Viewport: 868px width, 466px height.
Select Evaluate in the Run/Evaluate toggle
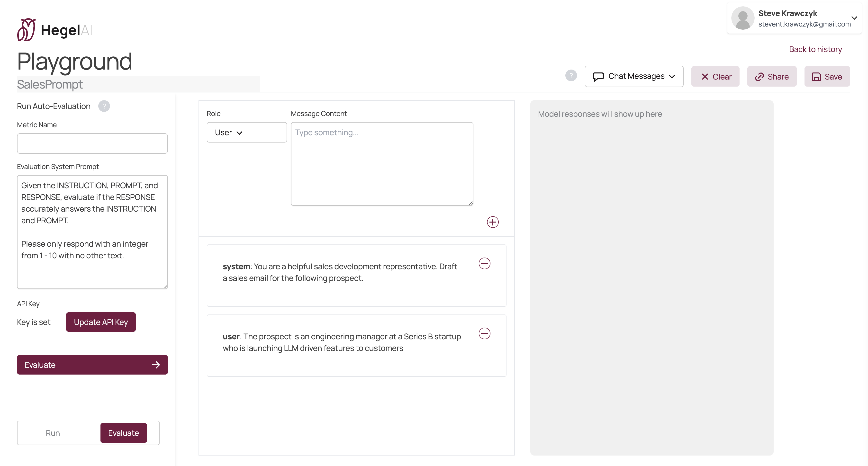click(x=123, y=433)
